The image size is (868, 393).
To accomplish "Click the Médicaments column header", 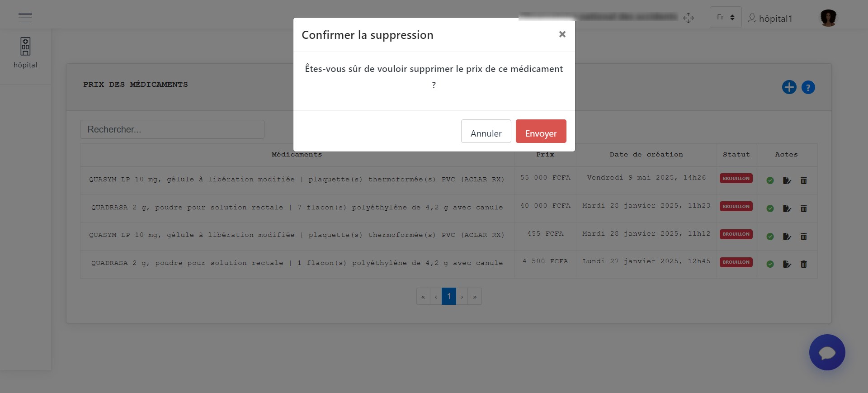I will 297,155.
